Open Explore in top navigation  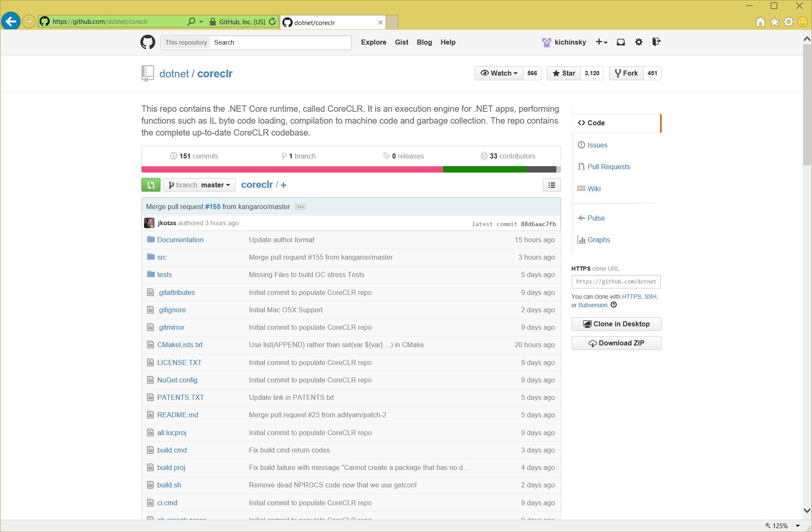pyautogui.click(x=374, y=42)
